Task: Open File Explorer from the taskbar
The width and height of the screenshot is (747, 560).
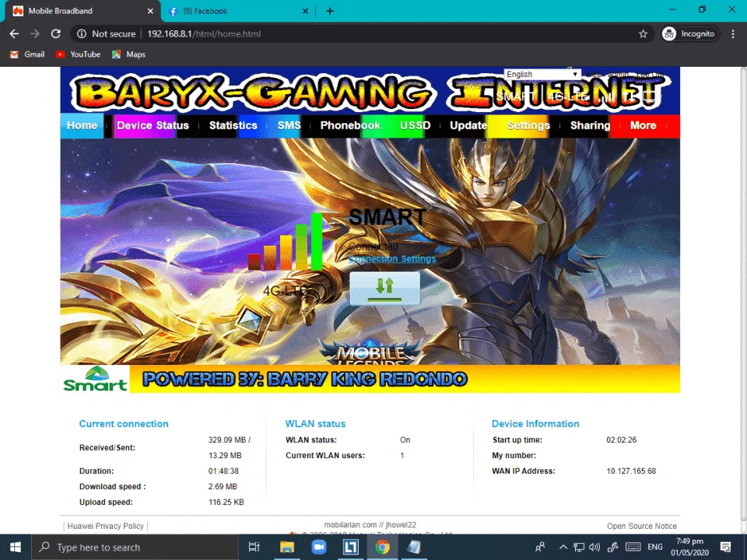Action: pyautogui.click(x=287, y=547)
